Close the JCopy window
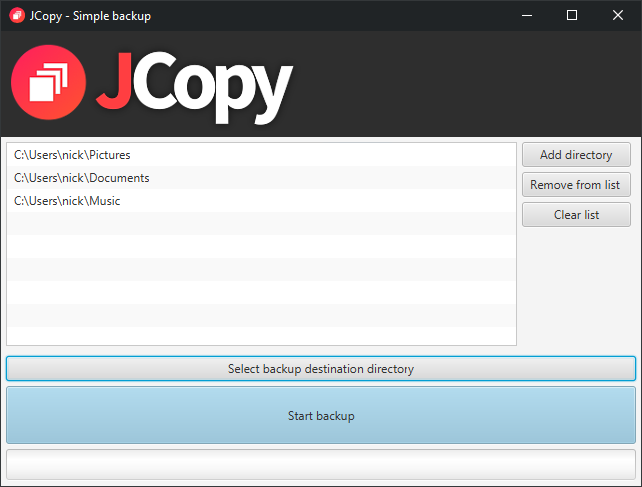The height and width of the screenshot is (487, 642). point(618,16)
